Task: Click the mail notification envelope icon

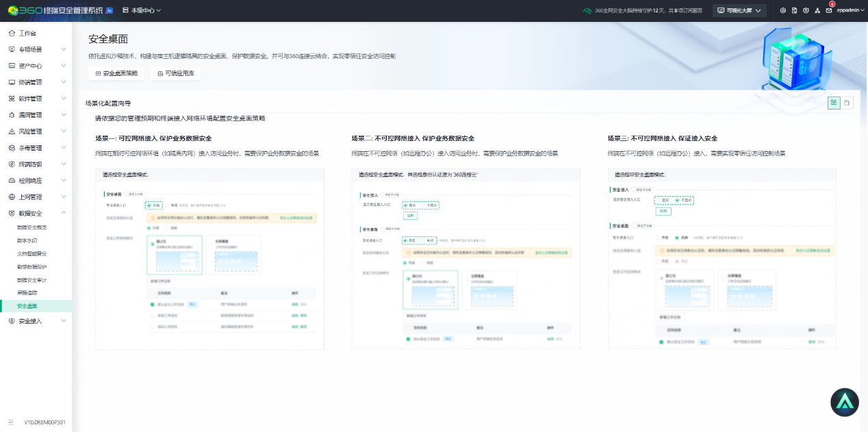Action: tap(828, 10)
